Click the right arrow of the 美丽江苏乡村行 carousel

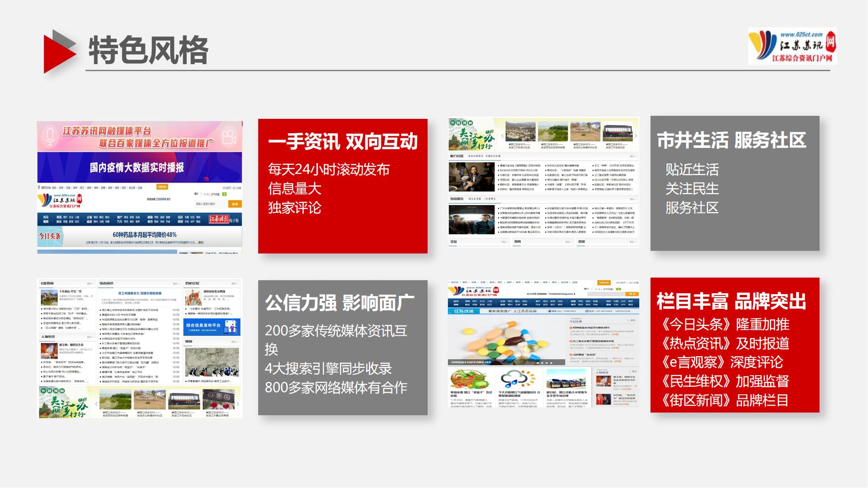(x=635, y=136)
